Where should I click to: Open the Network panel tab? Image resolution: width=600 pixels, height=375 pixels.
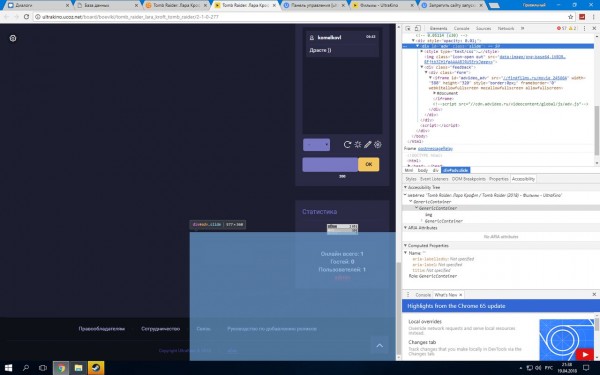pos(506,28)
